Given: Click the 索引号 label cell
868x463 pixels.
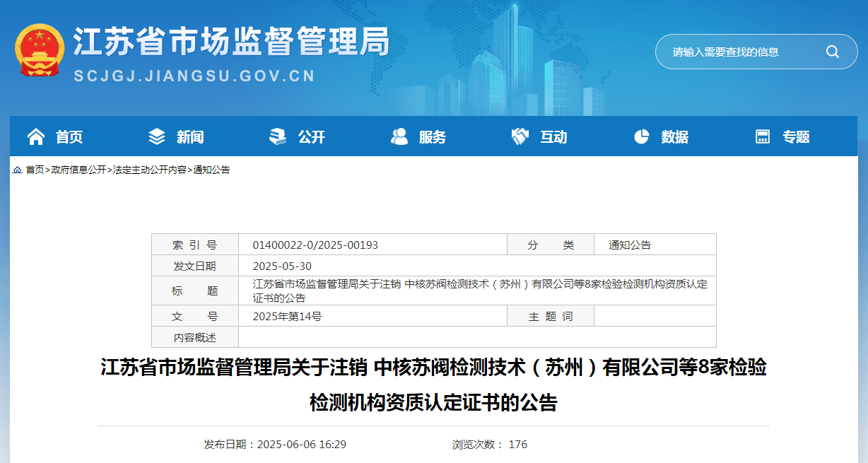Looking at the screenshot, I should [x=195, y=245].
